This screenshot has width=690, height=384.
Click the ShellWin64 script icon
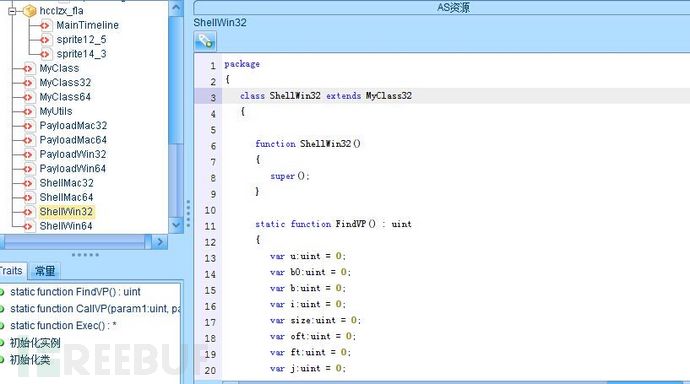[28, 226]
